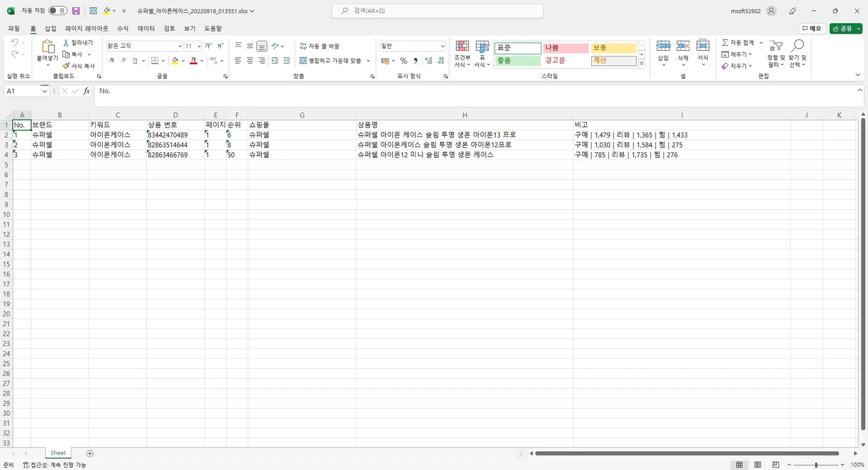868x470 pixels.
Task: Switch to the 수식 (Formulas) tab
Action: (x=123, y=29)
